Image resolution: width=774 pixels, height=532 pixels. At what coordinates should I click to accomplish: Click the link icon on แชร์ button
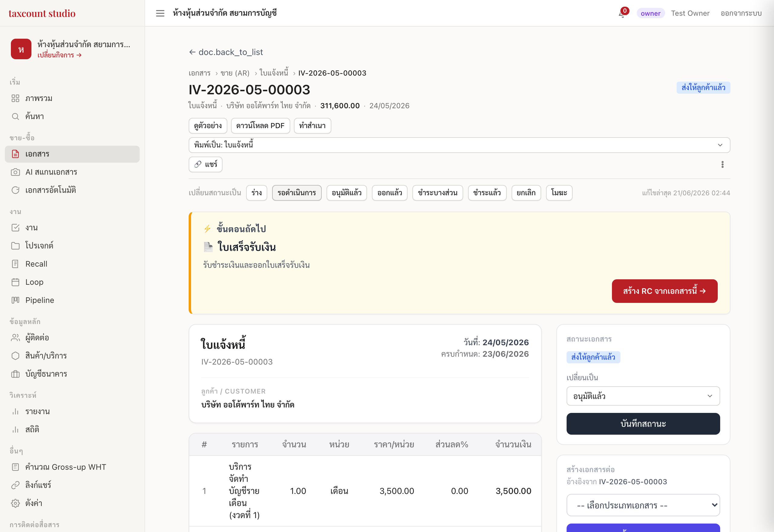point(198,164)
